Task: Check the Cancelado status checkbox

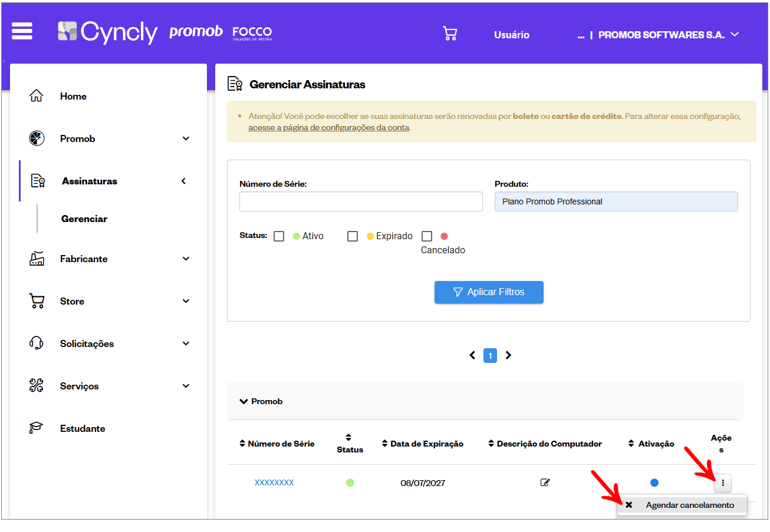Action: click(427, 236)
